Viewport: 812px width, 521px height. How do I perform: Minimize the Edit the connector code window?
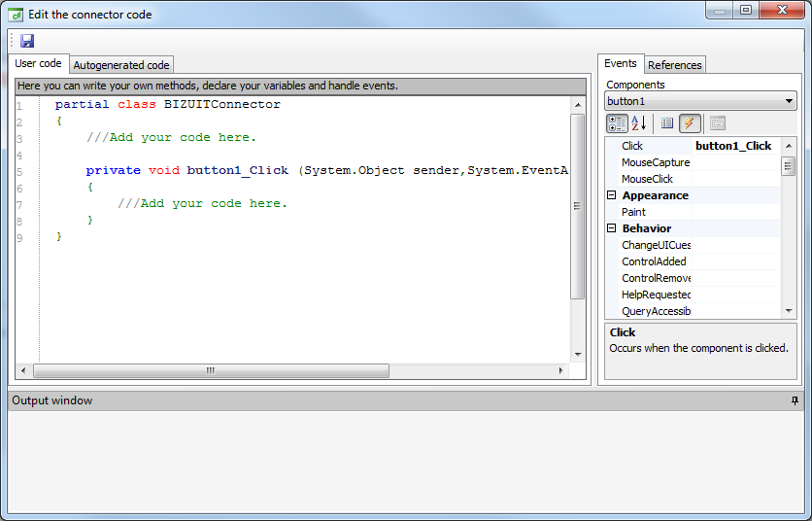pos(720,11)
